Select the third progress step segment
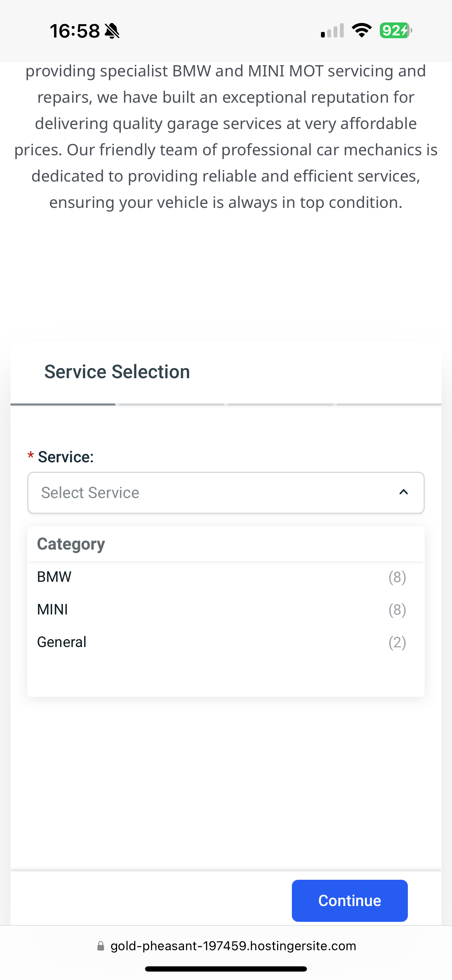Image resolution: width=452 pixels, height=980 pixels. tap(280, 404)
